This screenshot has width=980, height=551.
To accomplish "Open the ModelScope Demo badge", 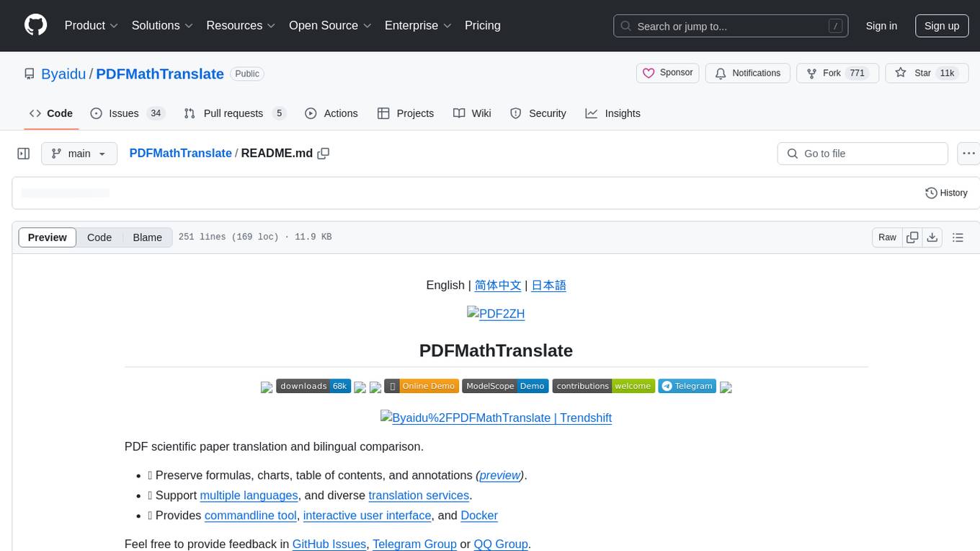I will click(x=505, y=386).
